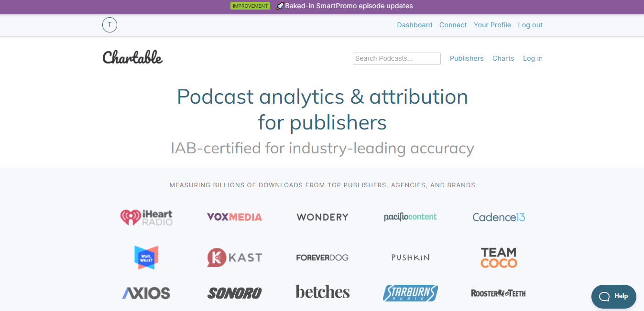The width and height of the screenshot is (644, 311).
Task: Click the Rooster Teeth logo
Action: (499, 293)
